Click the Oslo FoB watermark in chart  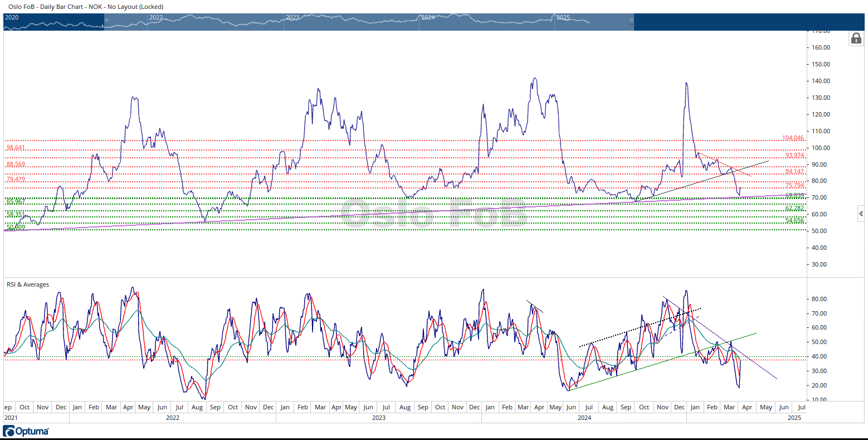tap(433, 213)
